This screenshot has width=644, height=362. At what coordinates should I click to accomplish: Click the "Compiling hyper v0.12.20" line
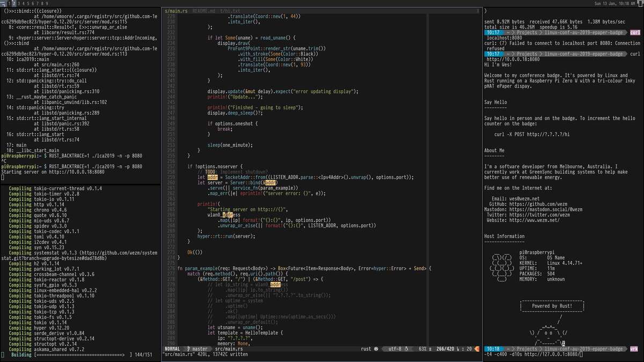pyautogui.click(x=39, y=328)
